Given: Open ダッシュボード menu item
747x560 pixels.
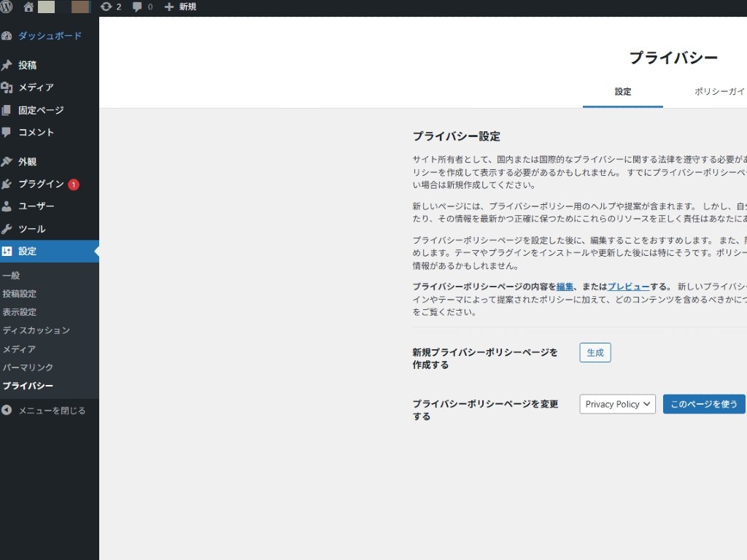Looking at the screenshot, I should point(50,36).
